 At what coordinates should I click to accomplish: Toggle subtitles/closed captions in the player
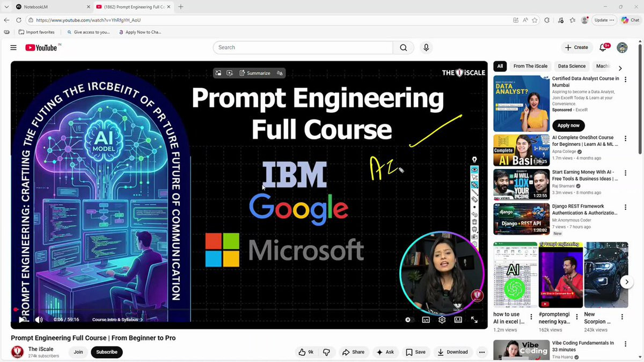(x=426, y=320)
